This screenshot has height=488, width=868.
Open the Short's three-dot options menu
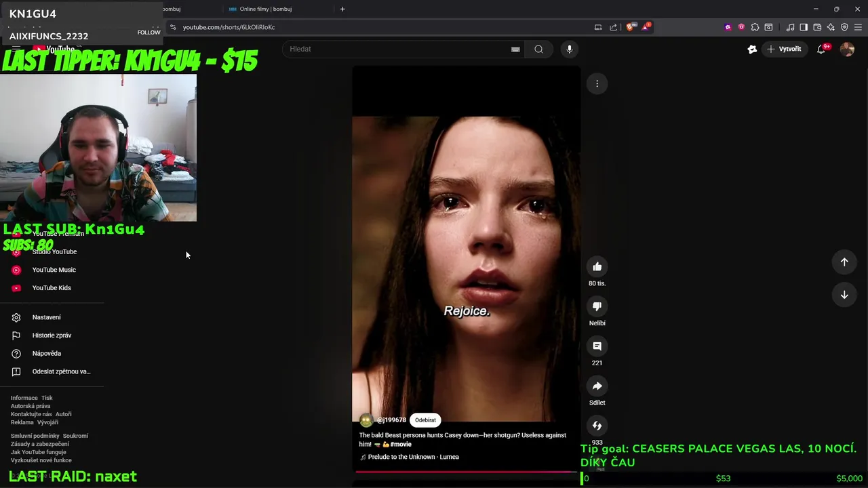point(597,83)
